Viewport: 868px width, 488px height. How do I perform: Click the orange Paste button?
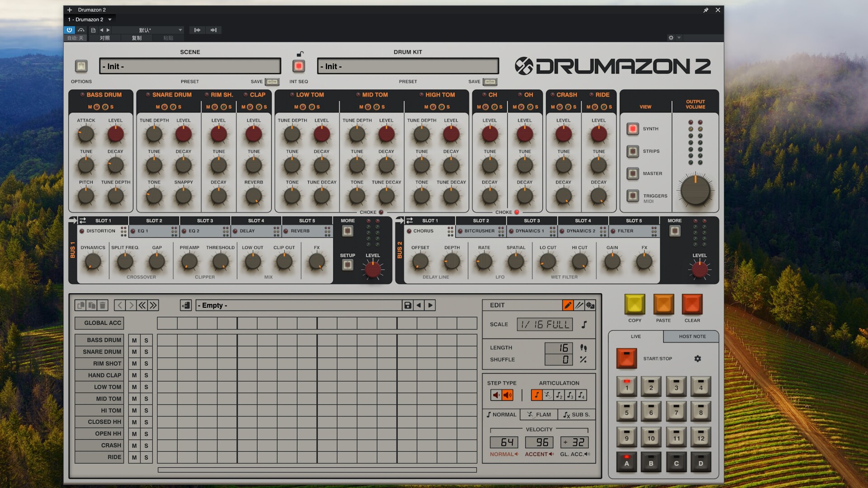663,305
